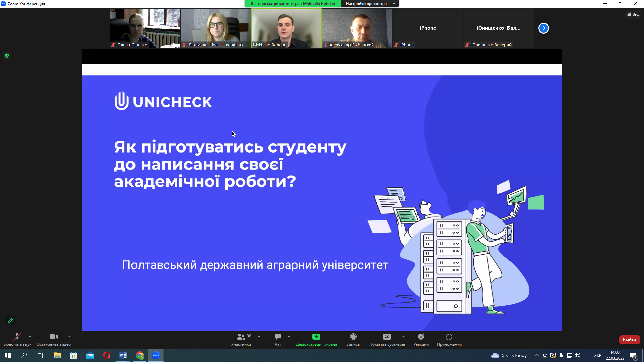Start Демонстрация экрана screen share

coord(316,339)
